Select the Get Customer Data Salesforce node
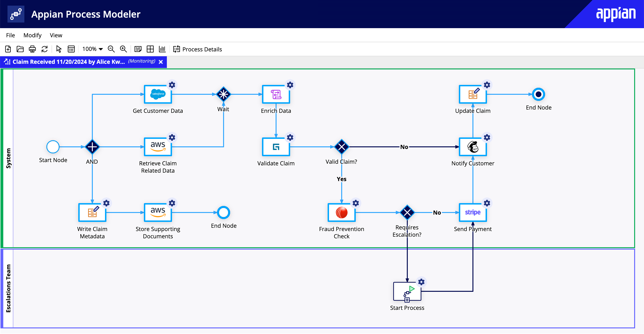Screen dimensions: 644x334 point(158,94)
